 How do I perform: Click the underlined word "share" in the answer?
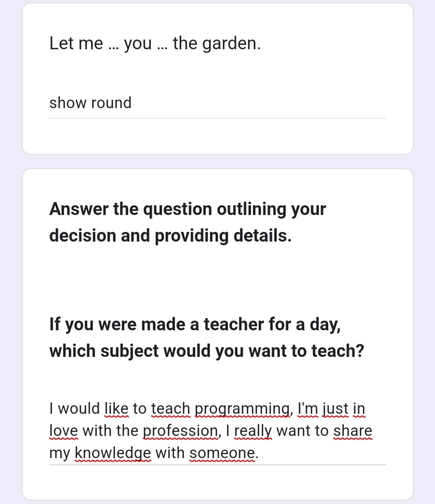pyautogui.click(x=352, y=431)
